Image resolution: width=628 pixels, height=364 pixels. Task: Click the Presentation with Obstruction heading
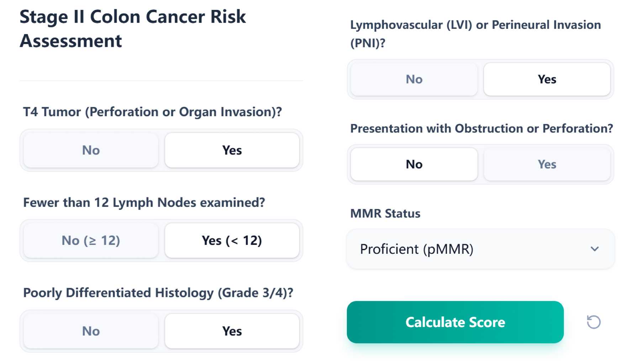tap(481, 129)
